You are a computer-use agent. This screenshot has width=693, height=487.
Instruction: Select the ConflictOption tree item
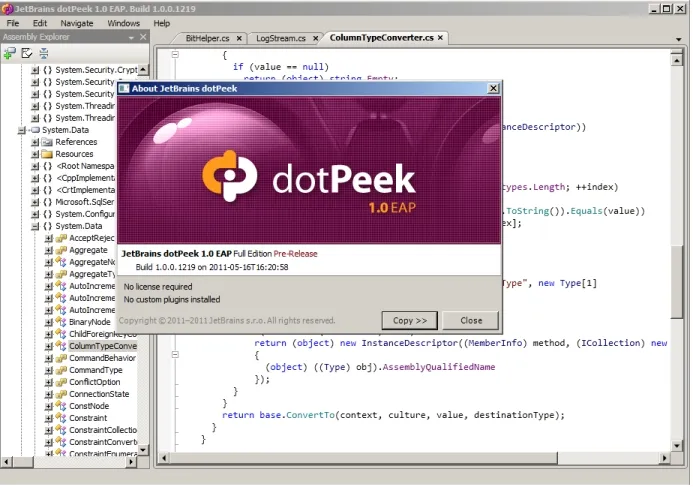(95, 382)
